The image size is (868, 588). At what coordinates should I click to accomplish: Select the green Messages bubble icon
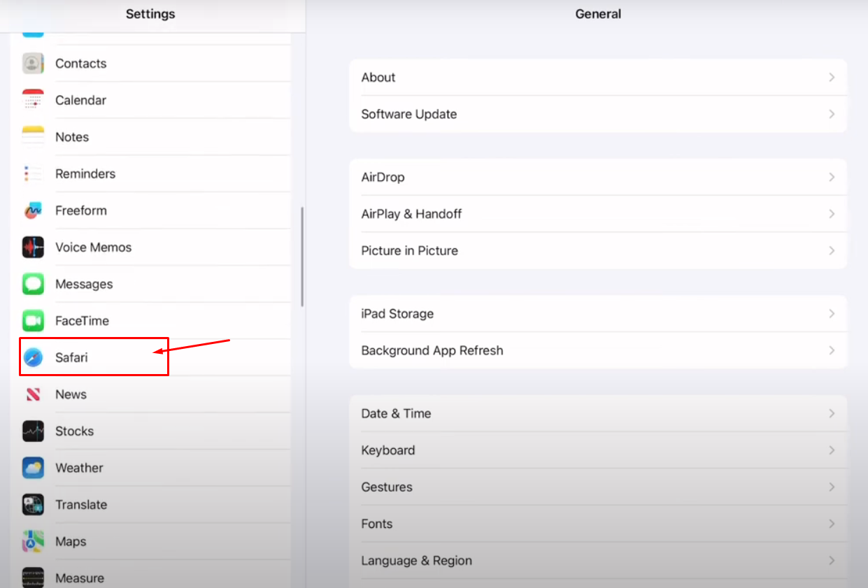click(33, 284)
